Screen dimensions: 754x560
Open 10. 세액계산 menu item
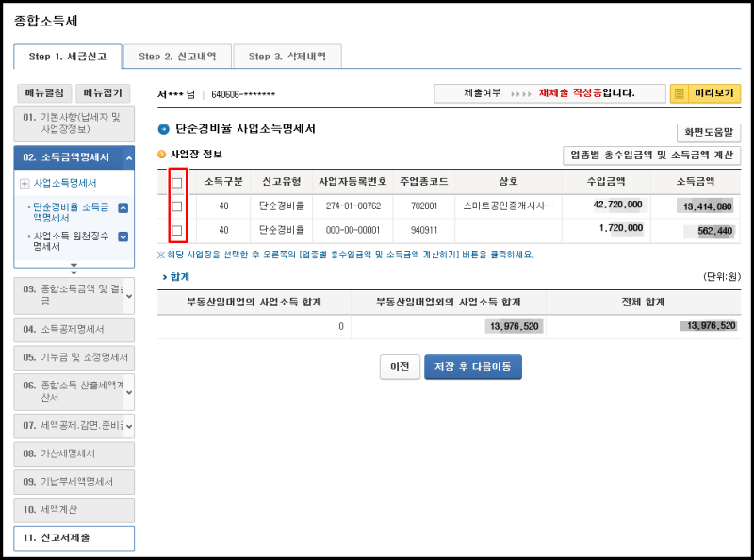[x=74, y=509]
